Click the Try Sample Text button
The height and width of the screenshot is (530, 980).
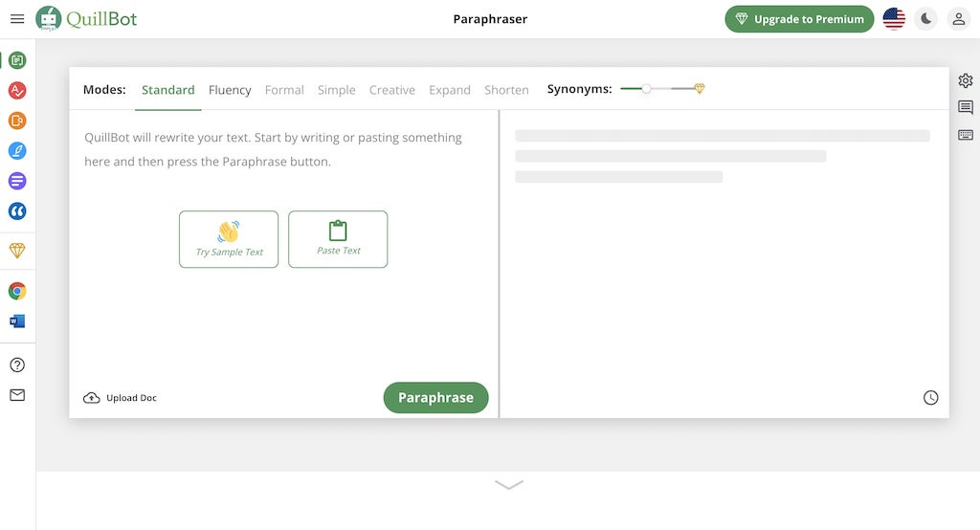229,239
